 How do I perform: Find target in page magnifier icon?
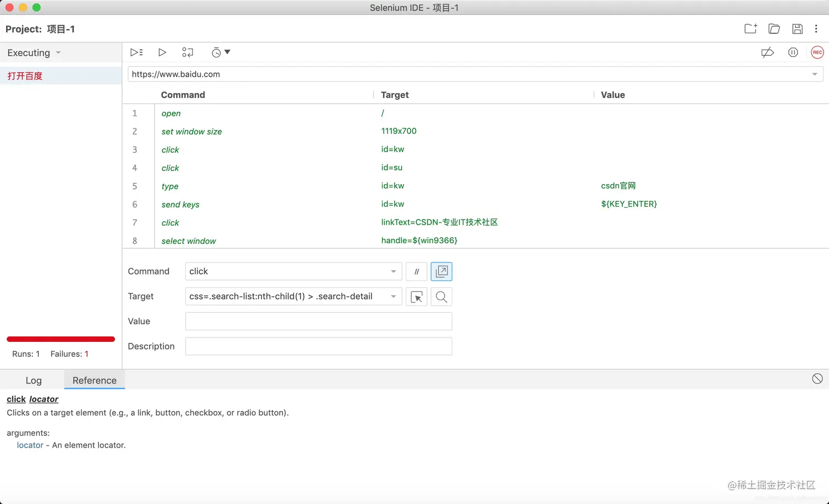pos(441,297)
